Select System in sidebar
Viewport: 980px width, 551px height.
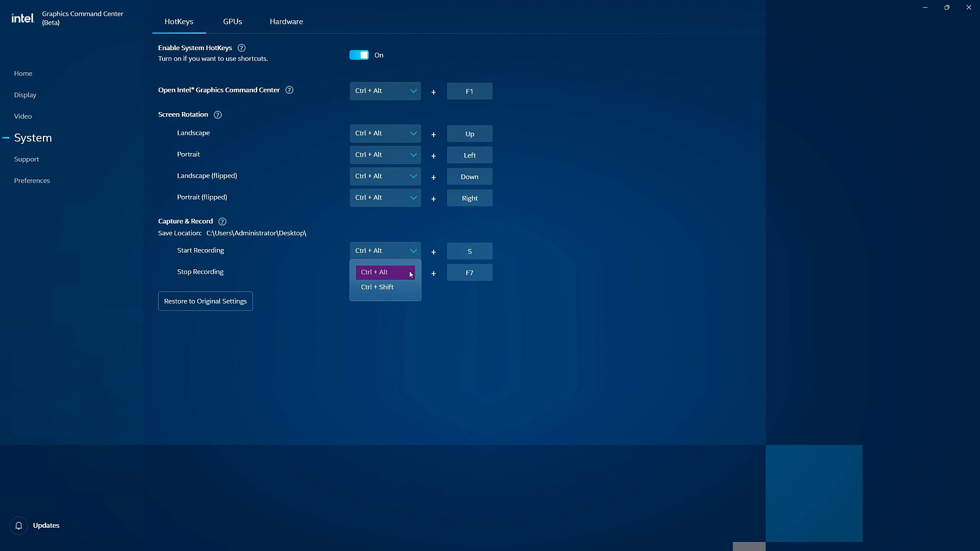pos(33,138)
